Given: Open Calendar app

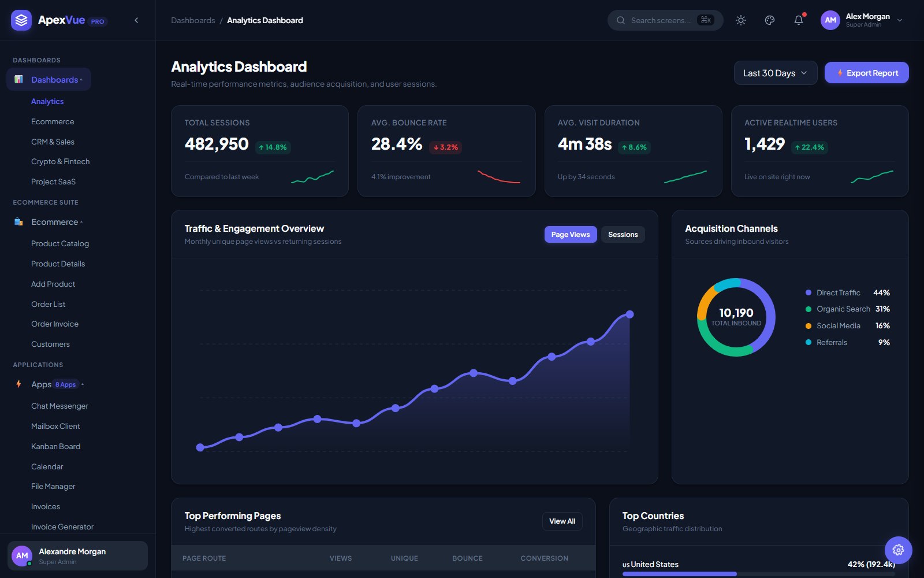Looking at the screenshot, I should [47, 466].
